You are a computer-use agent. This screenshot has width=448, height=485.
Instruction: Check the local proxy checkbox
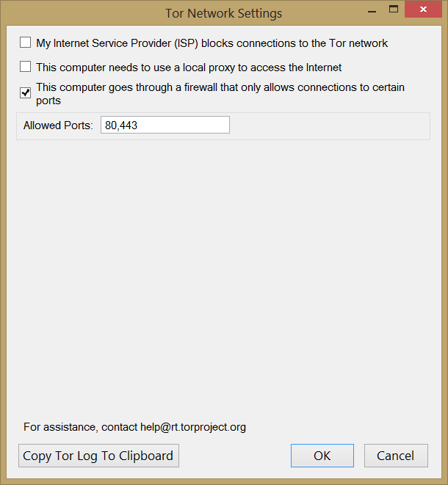click(x=26, y=67)
